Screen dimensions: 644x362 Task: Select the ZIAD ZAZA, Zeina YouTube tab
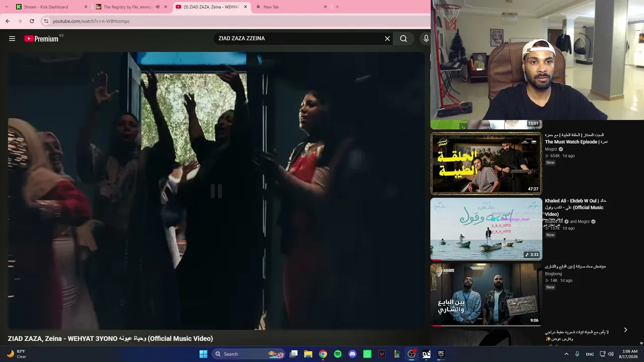[x=211, y=7]
